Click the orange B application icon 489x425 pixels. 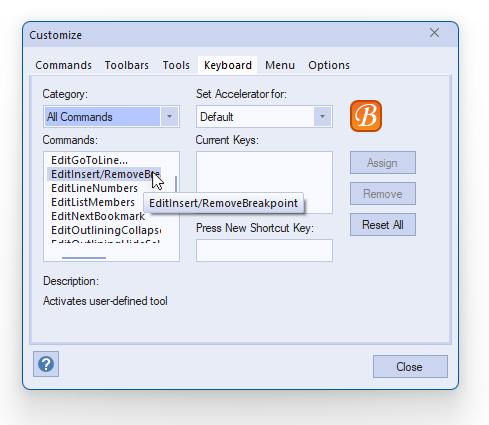[x=366, y=116]
